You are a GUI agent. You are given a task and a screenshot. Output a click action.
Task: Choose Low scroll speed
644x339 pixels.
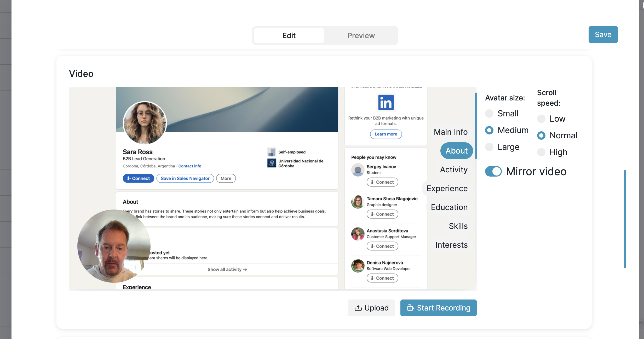click(x=541, y=119)
